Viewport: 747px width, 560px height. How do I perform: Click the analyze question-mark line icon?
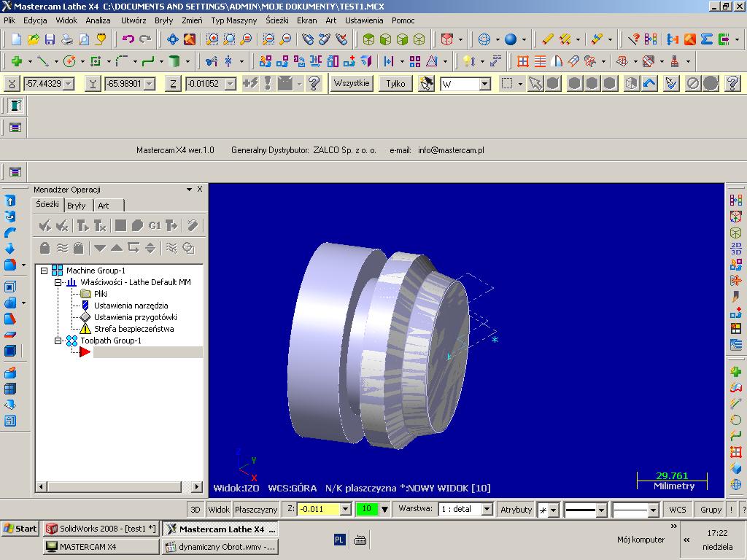coord(634,39)
